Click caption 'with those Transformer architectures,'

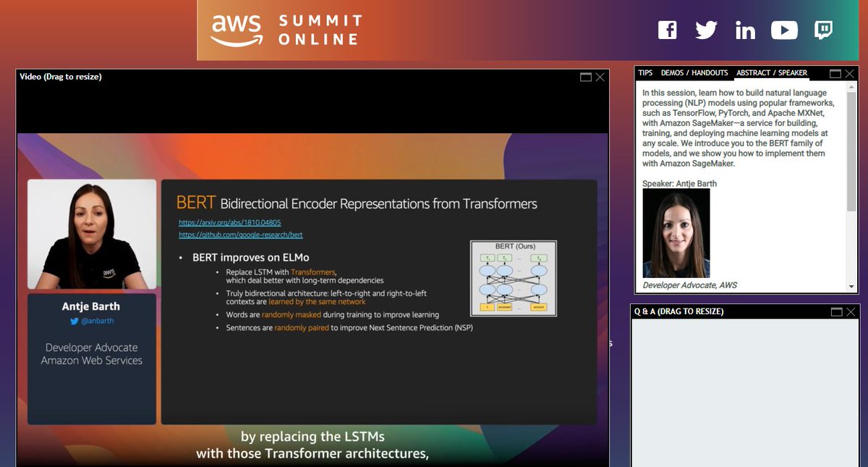tap(312, 454)
